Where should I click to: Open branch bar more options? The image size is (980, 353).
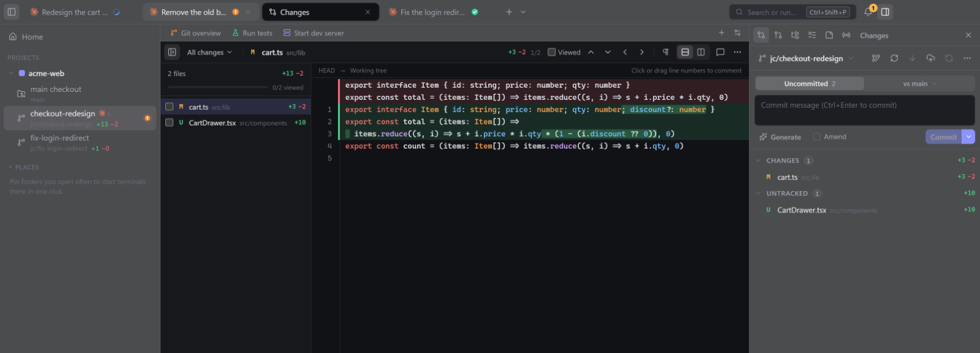967,58
